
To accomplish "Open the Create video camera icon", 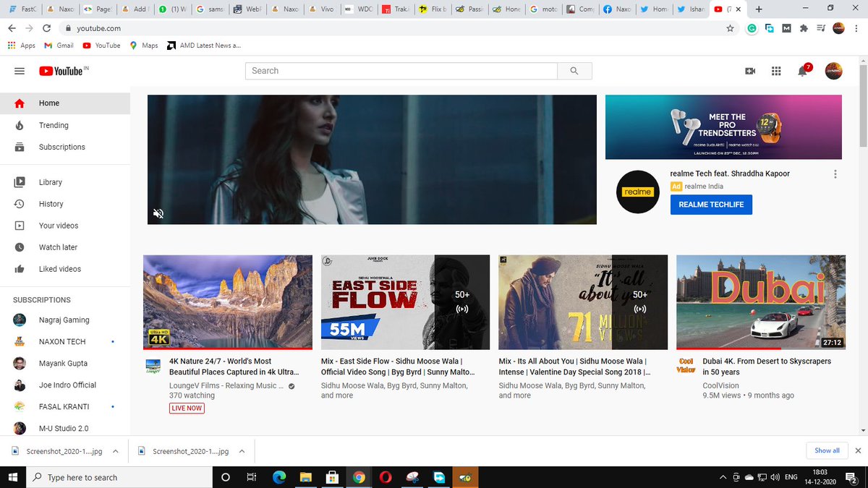I will click(x=750, y=71).
